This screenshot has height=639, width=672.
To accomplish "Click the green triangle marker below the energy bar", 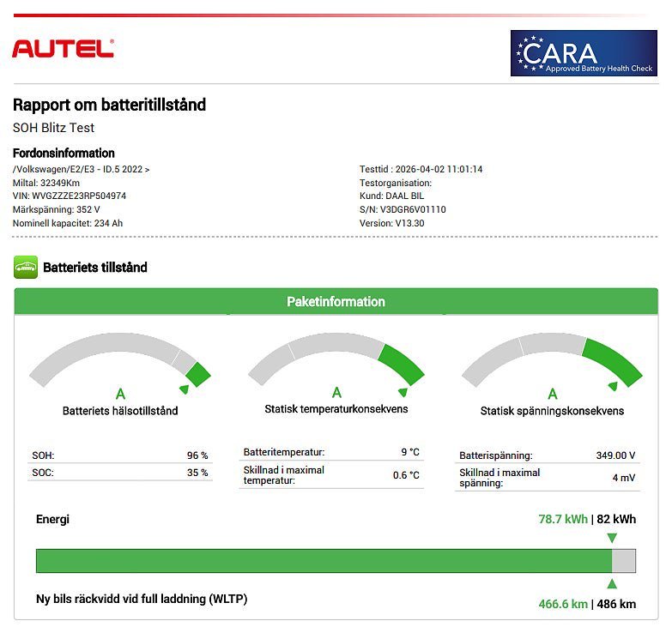I will 611,583.
